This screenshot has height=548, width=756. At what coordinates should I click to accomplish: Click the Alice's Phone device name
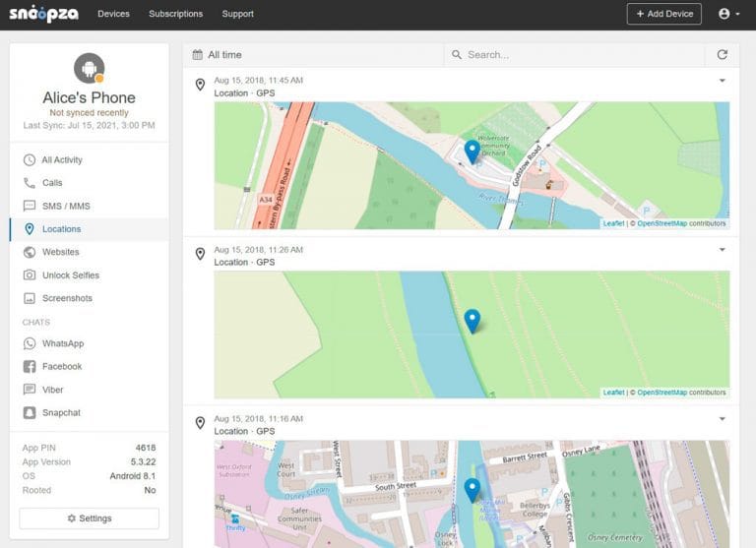pos(90,97)
